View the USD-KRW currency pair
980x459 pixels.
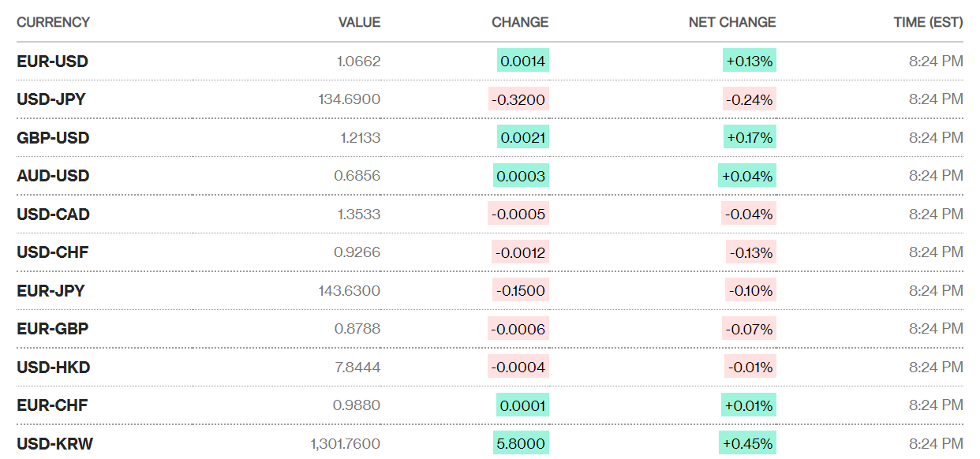click(54, 444)
